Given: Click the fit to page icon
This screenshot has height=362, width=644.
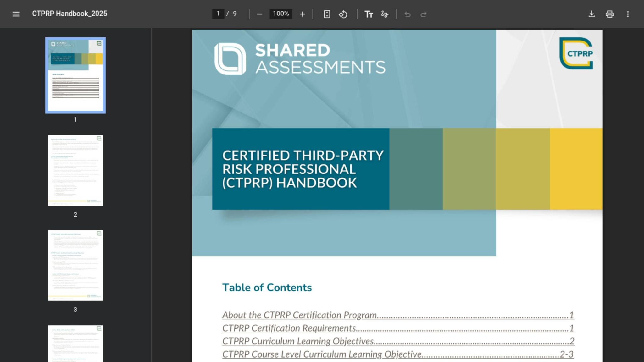Looking at the screenshot, I should (x=327, y=14).
